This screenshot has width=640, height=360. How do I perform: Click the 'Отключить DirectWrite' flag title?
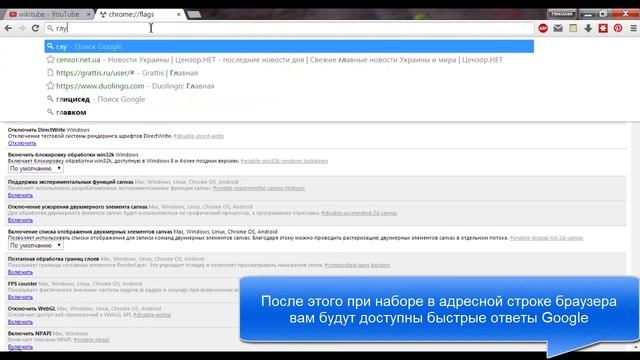pos(36,130)
